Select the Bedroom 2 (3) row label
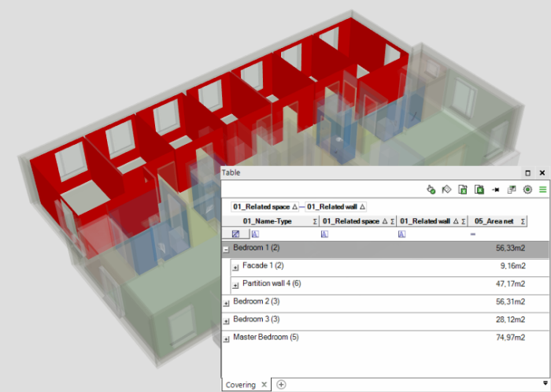Screen dimensions: 551x392 coord(256,301)
